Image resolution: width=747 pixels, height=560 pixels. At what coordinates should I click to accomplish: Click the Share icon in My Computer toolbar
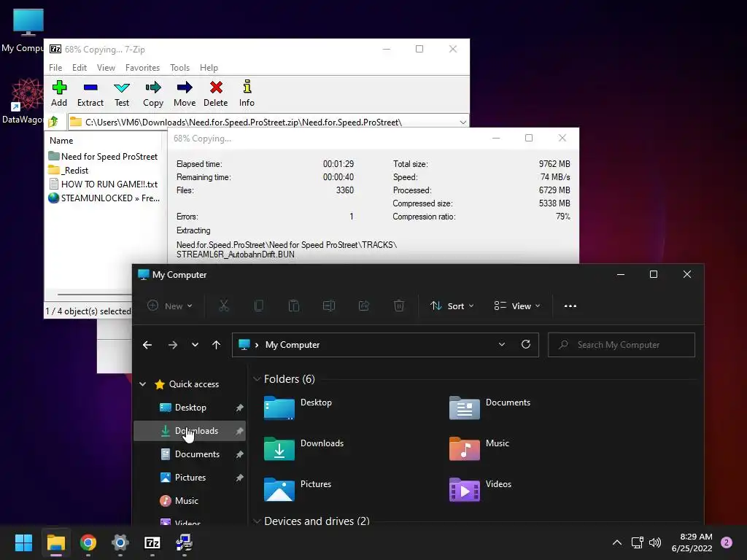tap(364, 306)
